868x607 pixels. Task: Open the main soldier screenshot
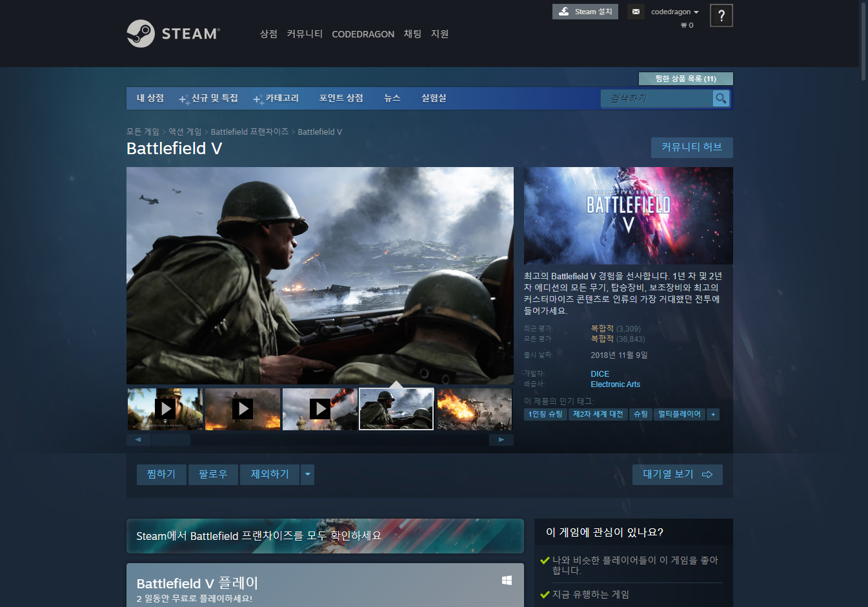[x=320, y=275]
